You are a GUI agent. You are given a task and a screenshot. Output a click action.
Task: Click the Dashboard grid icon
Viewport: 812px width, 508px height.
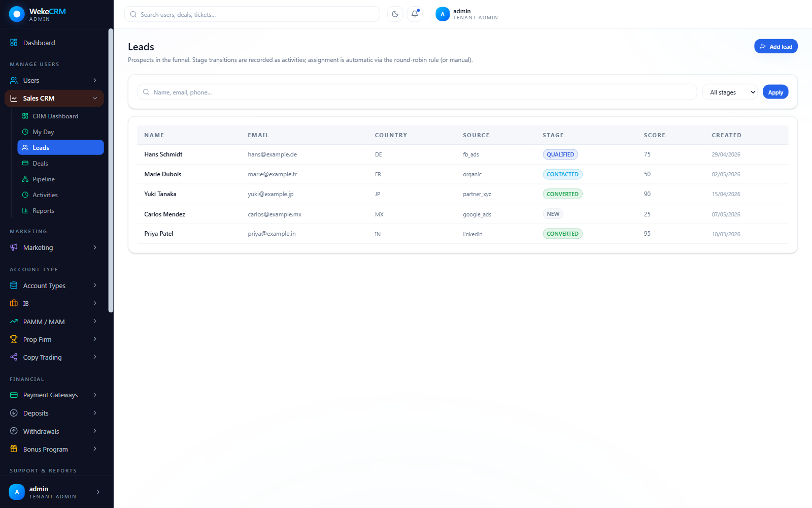click(14, 43)
